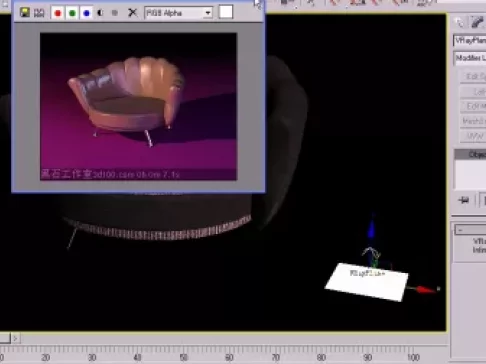This screenshot has height=364, width=486.
Task: Enable the display alpha channel icon
Action: [100, 13]
